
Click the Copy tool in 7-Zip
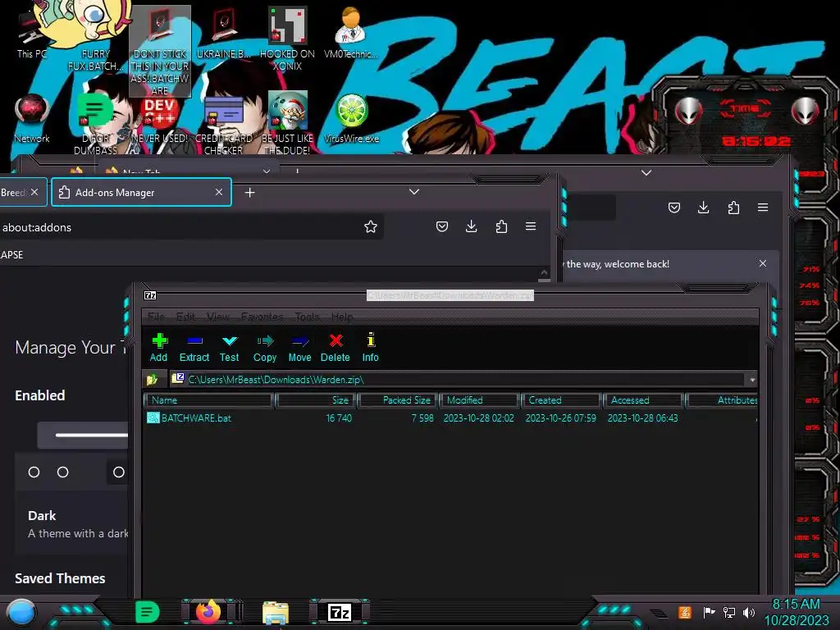coord(265,348)
